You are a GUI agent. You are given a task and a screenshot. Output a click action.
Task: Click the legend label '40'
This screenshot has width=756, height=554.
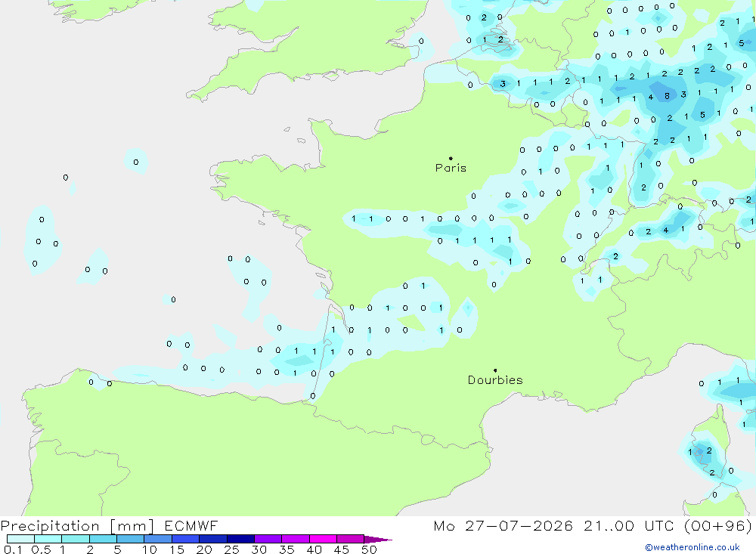pos(314,549)
